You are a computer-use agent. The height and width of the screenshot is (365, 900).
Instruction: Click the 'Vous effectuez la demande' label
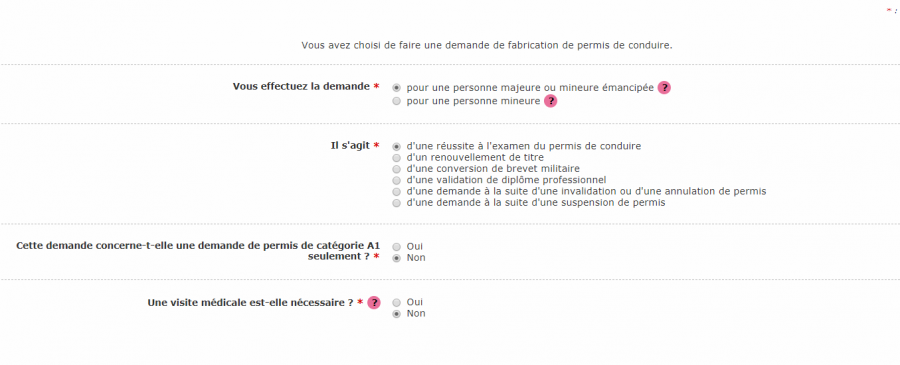(x=301, y=86)
